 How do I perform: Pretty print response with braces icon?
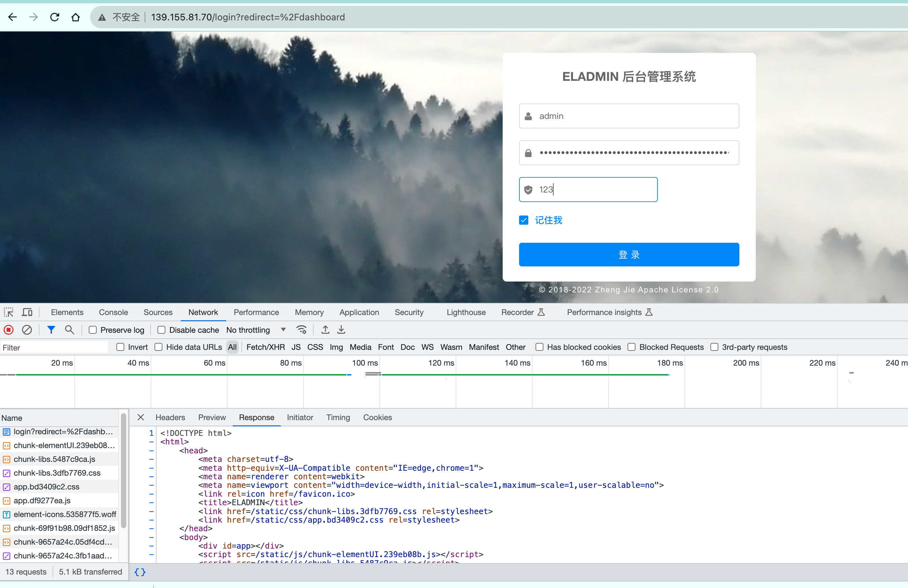pyautogui.click(x=140, y=572)
